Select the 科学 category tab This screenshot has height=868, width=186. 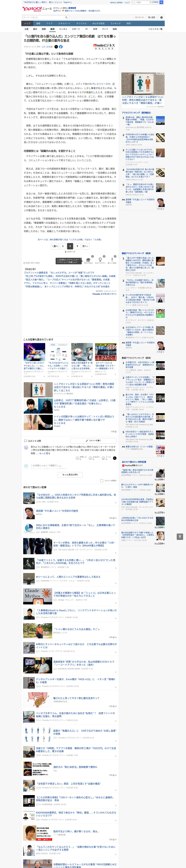(95, 29)
